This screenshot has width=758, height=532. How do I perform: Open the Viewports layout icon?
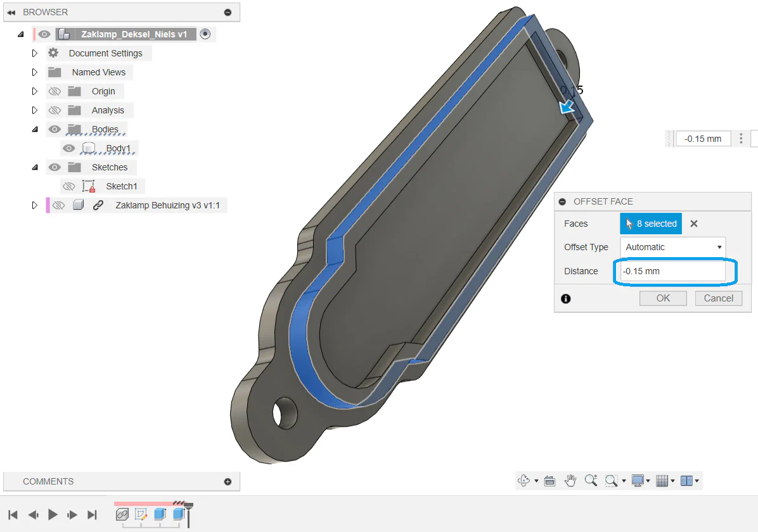[686, 481]
